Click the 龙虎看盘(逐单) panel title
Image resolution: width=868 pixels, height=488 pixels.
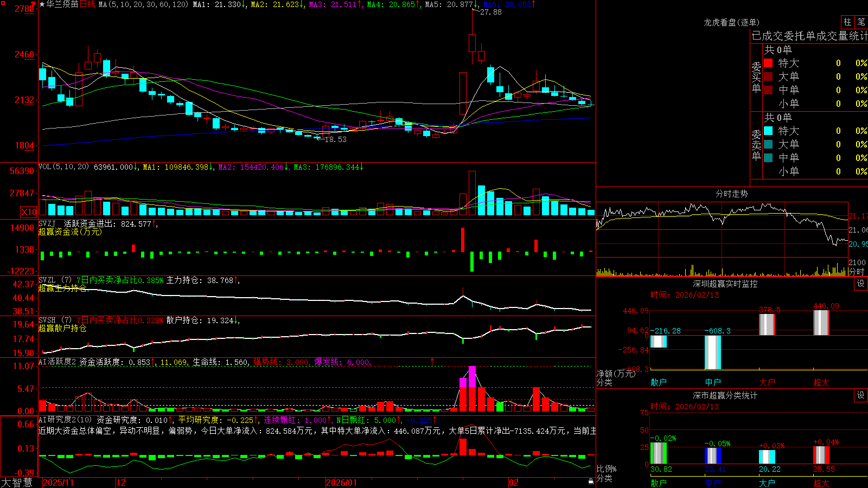point(731,22)
